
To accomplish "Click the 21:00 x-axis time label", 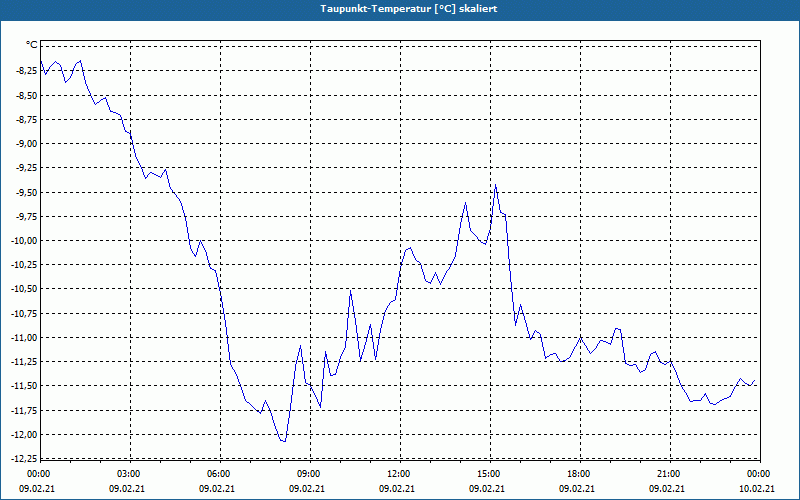I will [x=670, y=474].
